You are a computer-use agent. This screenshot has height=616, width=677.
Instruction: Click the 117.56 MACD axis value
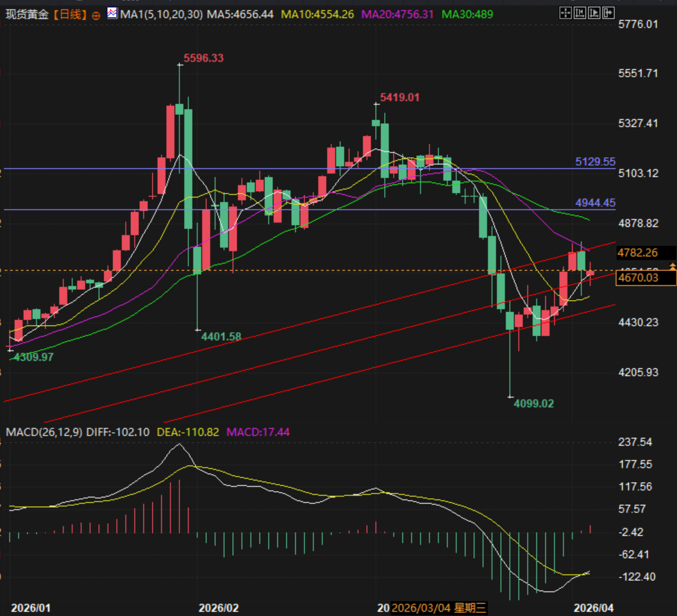click(x=635, y=486)
